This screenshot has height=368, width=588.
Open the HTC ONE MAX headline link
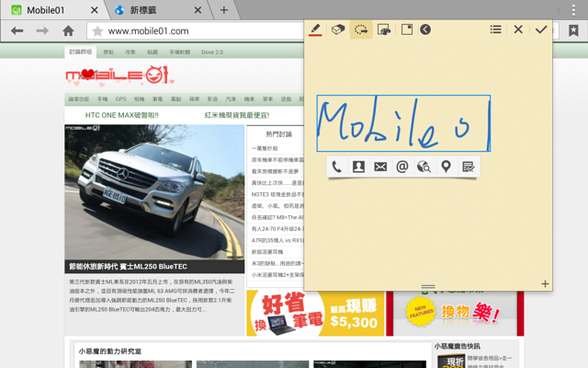click(122, 115)
